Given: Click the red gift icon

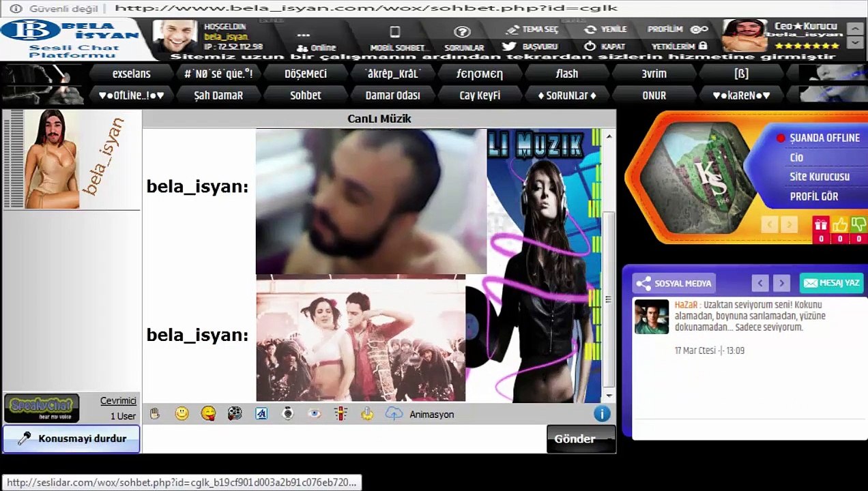Looking at the screenshot, I should point(821,225).
